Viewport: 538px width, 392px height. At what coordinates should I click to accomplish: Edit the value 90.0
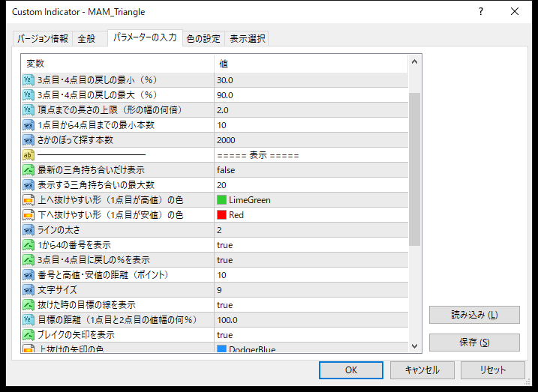[311, 95]
